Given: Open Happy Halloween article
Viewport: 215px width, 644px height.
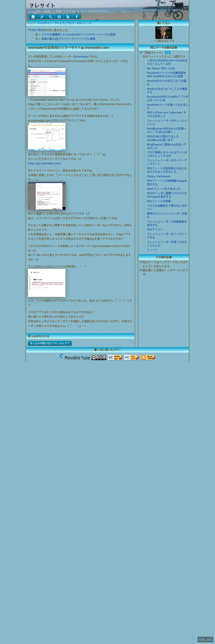Looking at the screenshot, I should [158, 176].
